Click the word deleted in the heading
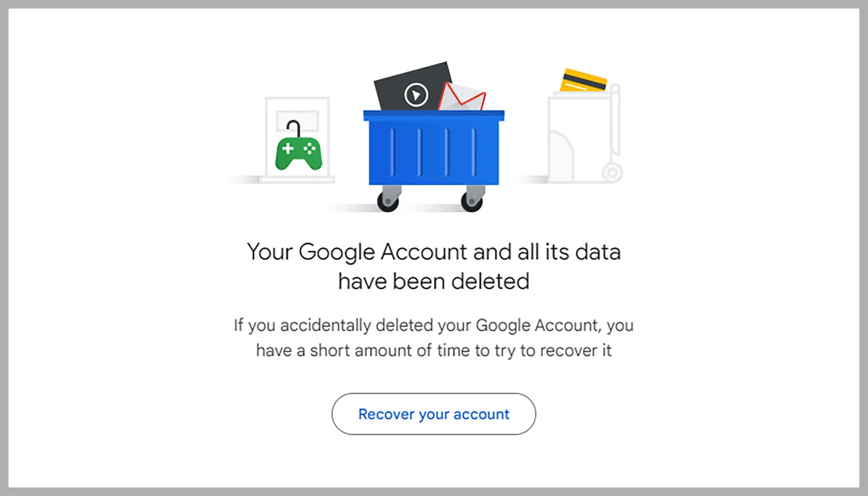Screen dimensions: 868x496 (493, 281)
